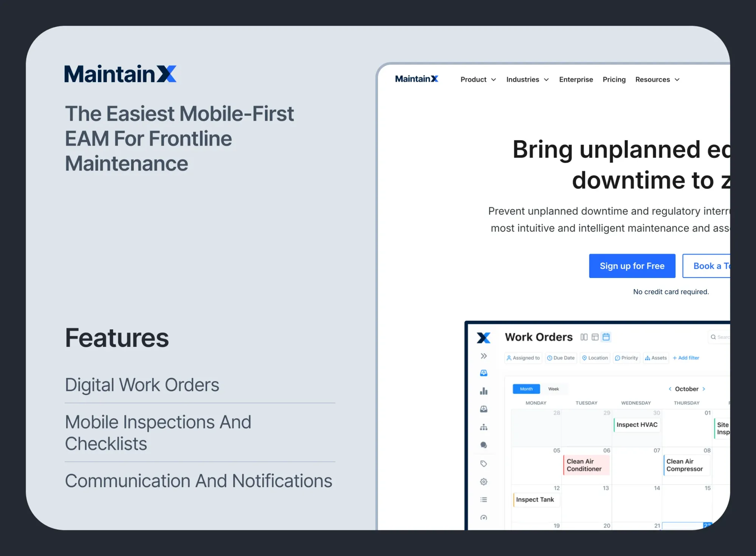
Task: Open the chat messages sidebar icon
Action: [483, 445]
